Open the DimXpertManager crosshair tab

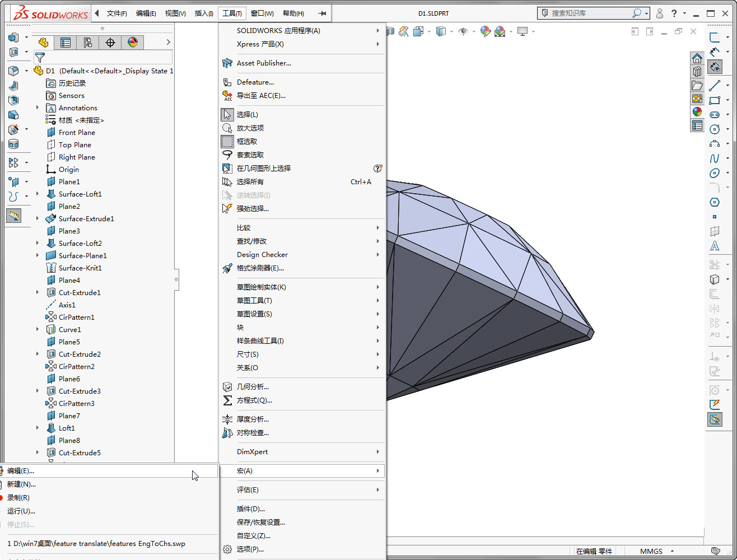[x=110, y=42]
